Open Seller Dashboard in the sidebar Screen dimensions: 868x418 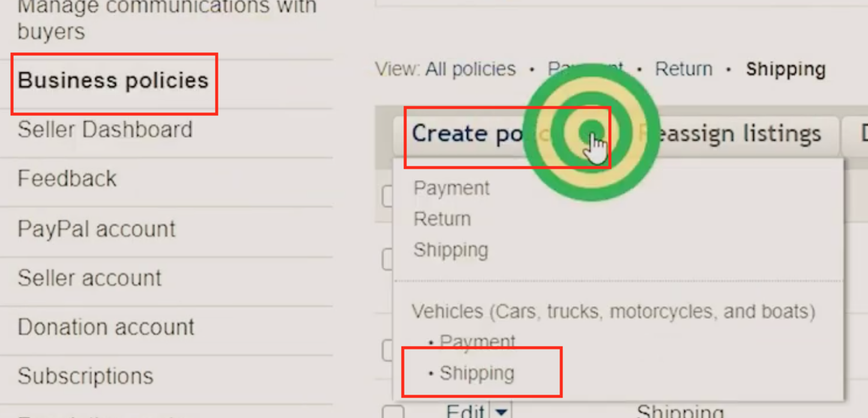pyautogui.click(x=105, y=130)
